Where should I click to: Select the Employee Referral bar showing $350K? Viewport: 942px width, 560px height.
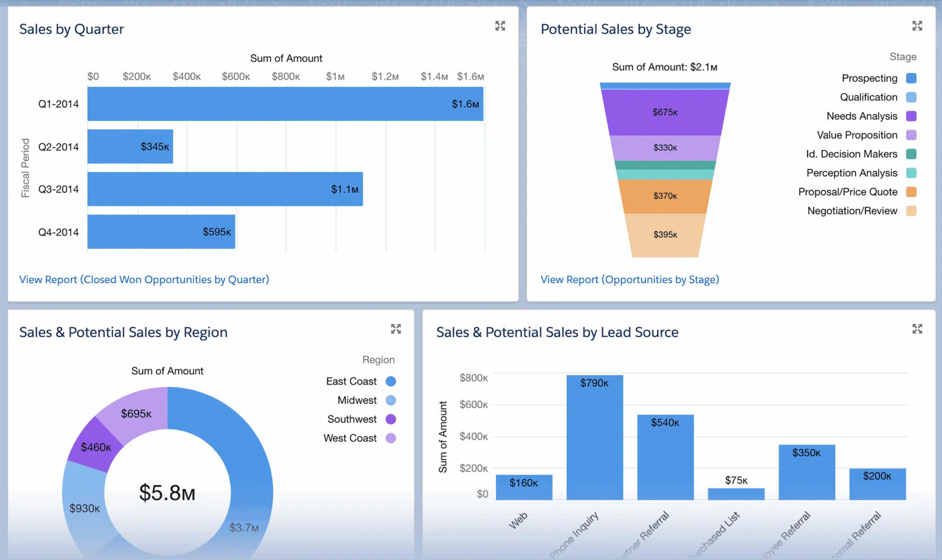click(807, 472)
